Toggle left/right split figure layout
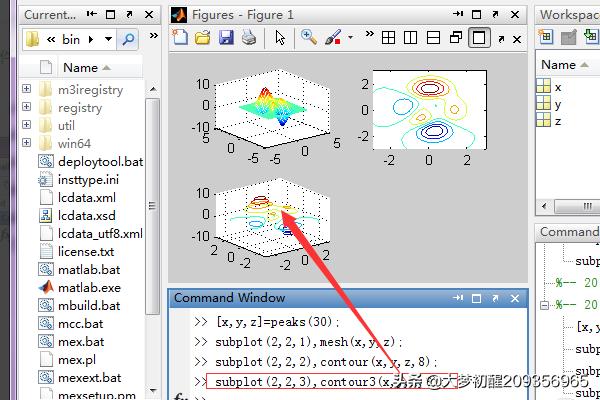The height and width of the screenshot is (400, 600). coord(411,38)
